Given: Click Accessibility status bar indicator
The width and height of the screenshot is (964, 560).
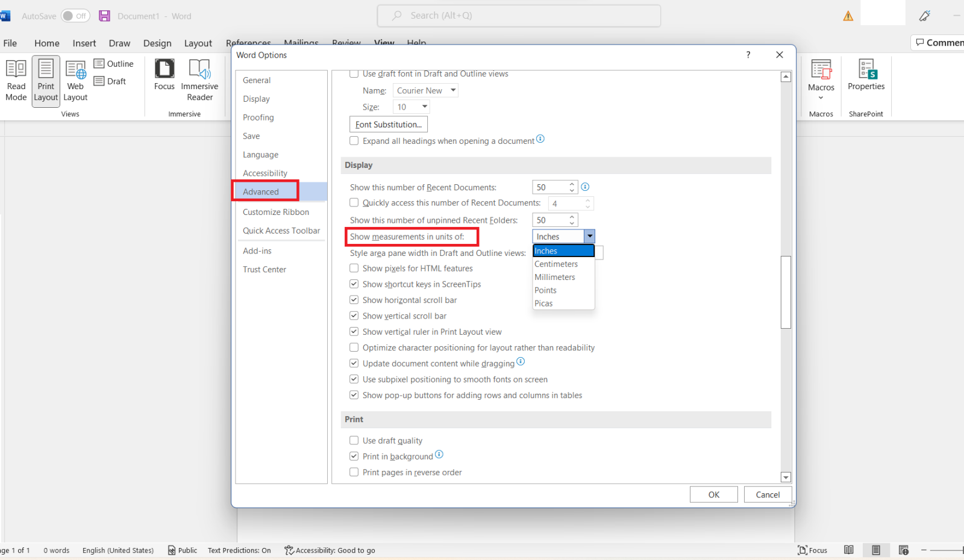Looking at the screenshot, I should click(x=330, y=550).
